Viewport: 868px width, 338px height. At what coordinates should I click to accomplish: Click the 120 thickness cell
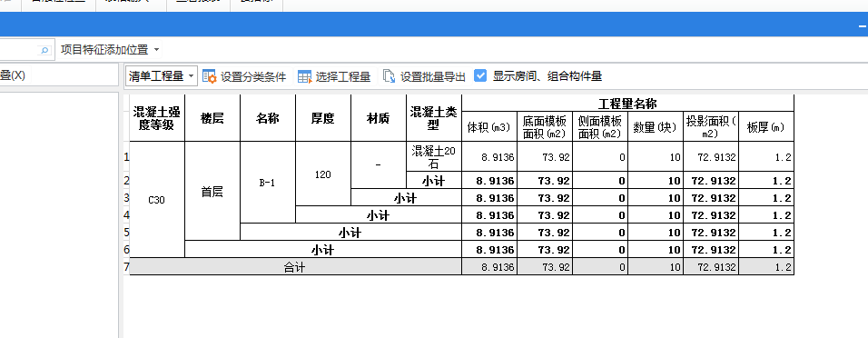322,174
